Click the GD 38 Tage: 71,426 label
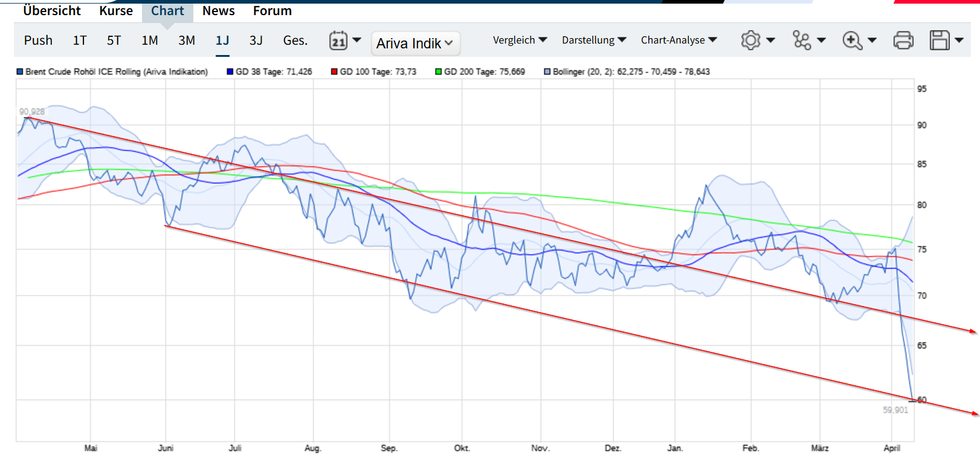This screenshot has height=462, width=980. pos(274,71)
